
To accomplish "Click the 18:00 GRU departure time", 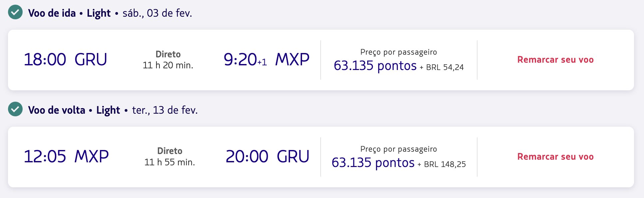I will pyautogui.click(x=65, y=60).
